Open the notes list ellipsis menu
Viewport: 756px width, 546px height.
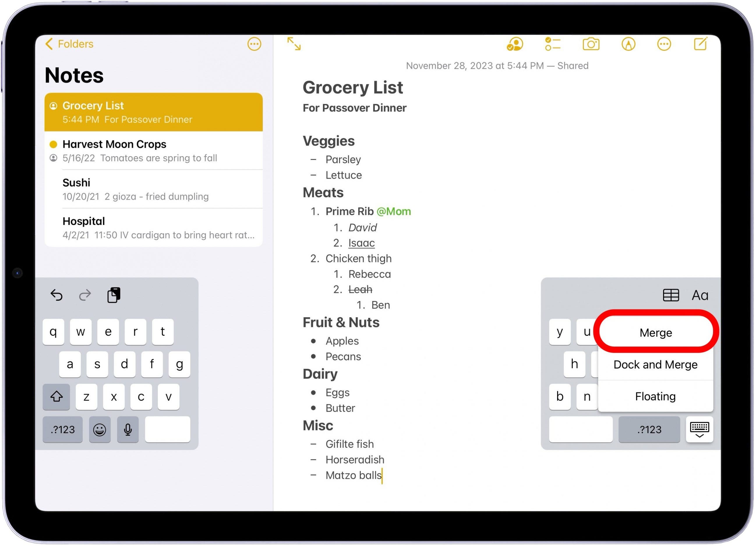click(x=254, y=44)
